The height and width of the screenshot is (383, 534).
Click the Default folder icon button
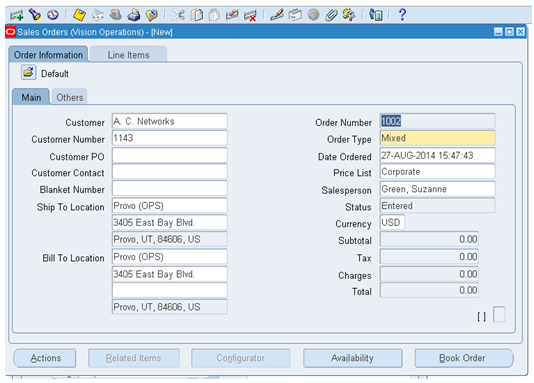coord(29,73)
